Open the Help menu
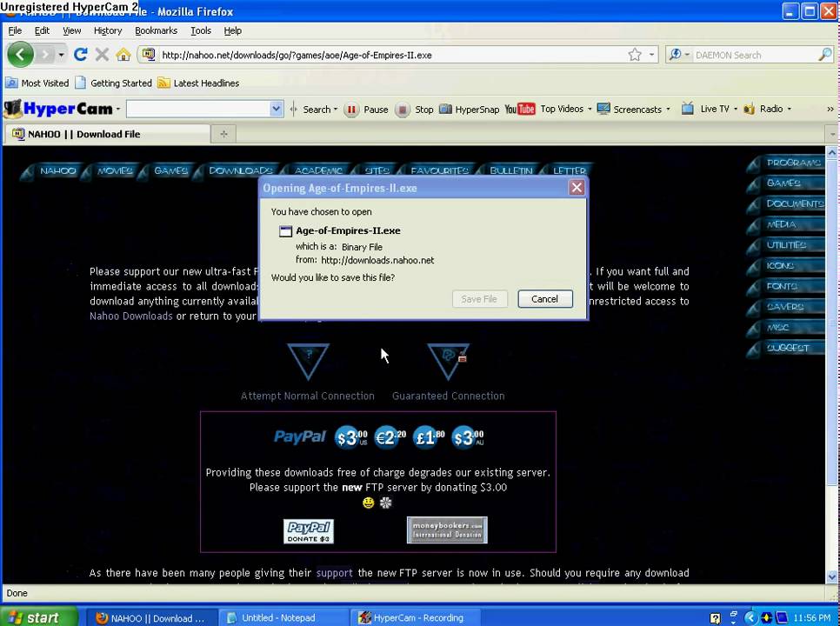This screenshot has width=840, height=626. tap(232, 30)
